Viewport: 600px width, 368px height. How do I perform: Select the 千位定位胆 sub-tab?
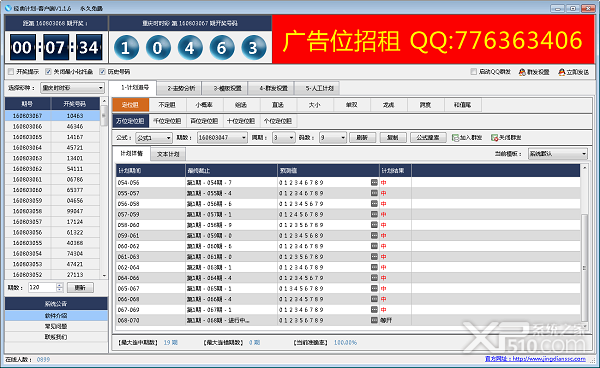click(x=167, y=121)
